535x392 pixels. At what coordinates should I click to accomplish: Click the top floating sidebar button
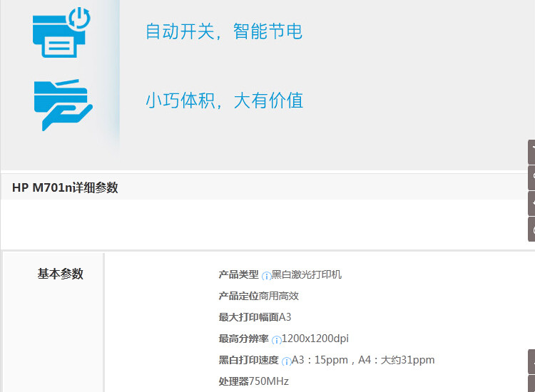pyautogui.click(x=531, y=152)
